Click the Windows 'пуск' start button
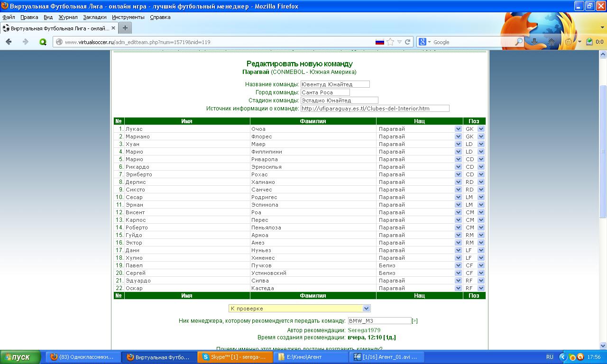This screenshot has height=364, width=607. pyautogui.click(x=17, y=357)
